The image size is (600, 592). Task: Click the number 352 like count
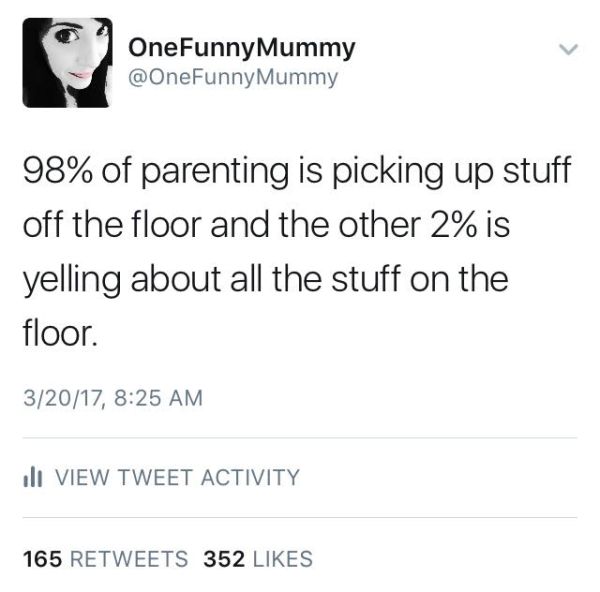tap(224, 558)
